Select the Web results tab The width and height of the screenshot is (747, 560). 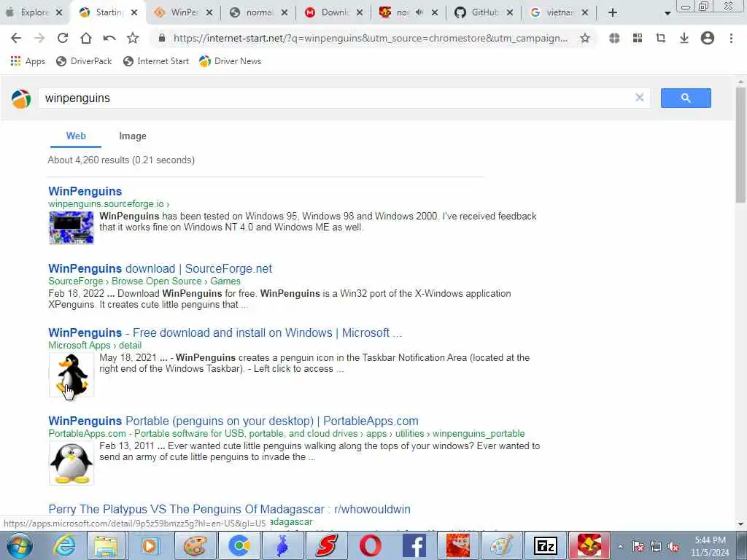(x=76, y=136)
